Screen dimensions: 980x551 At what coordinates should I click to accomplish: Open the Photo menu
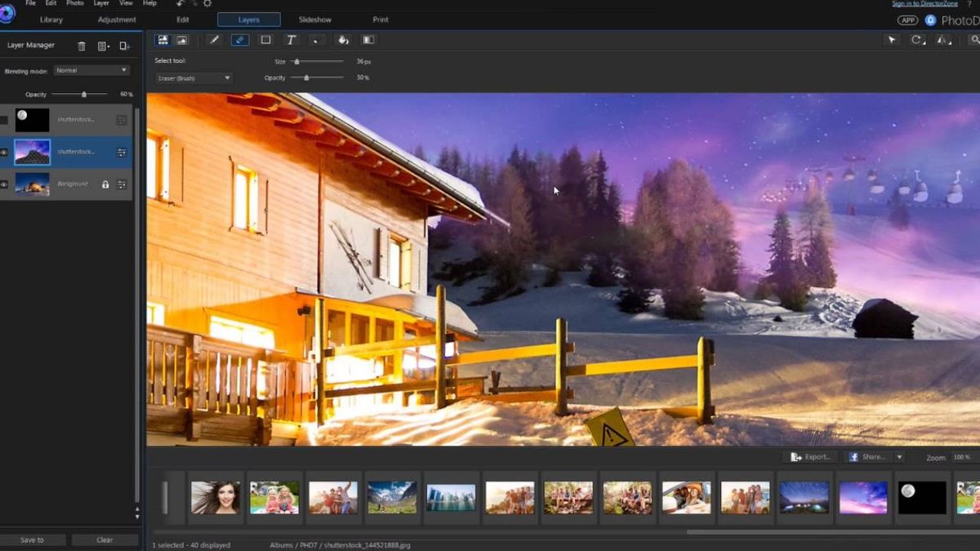[74, 3]
